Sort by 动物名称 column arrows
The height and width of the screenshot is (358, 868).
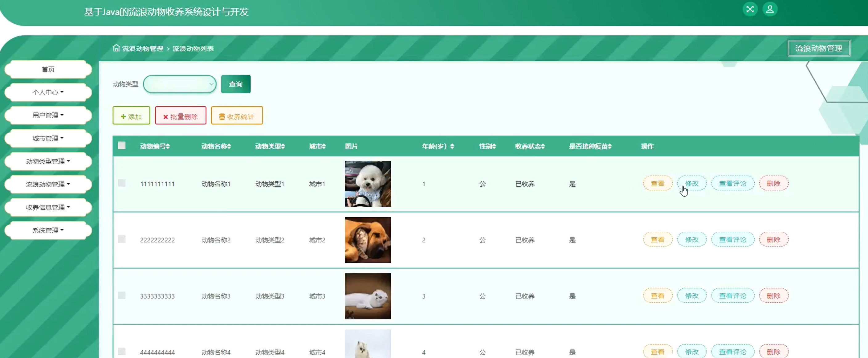[229, 146]
